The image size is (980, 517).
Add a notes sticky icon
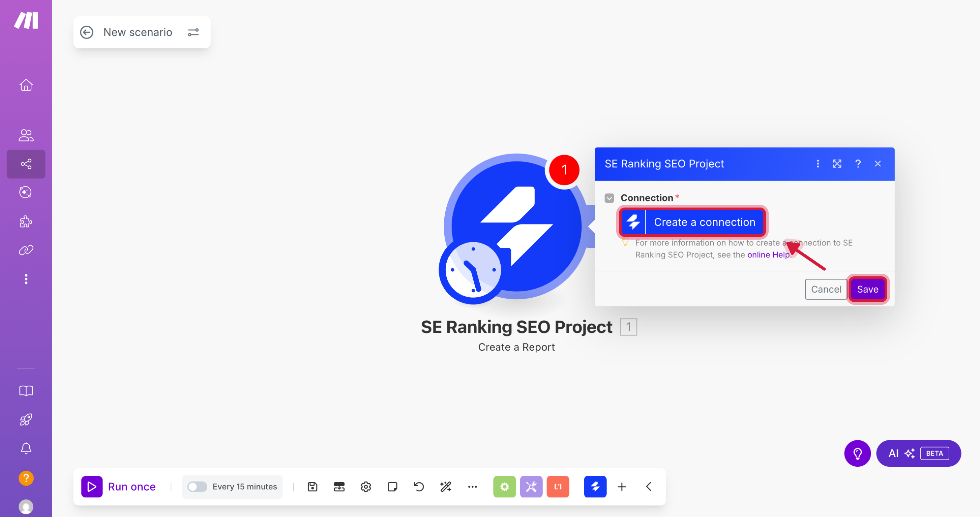click(392, 487)
